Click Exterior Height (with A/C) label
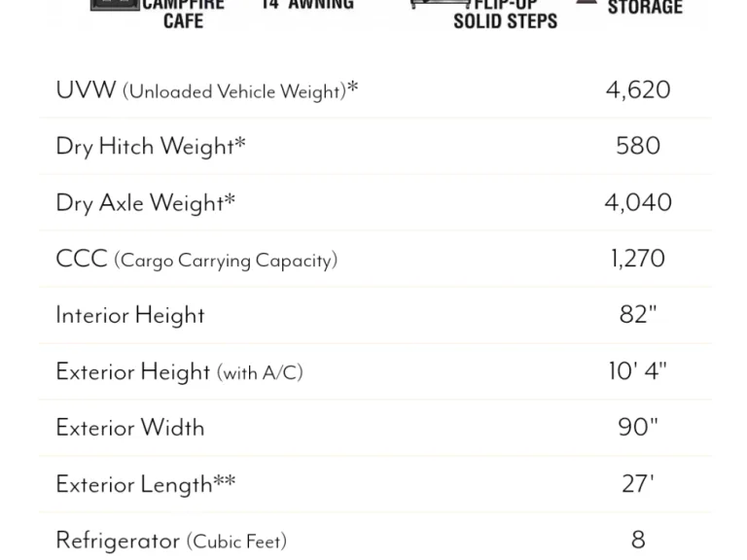 [x=179, y=371]
